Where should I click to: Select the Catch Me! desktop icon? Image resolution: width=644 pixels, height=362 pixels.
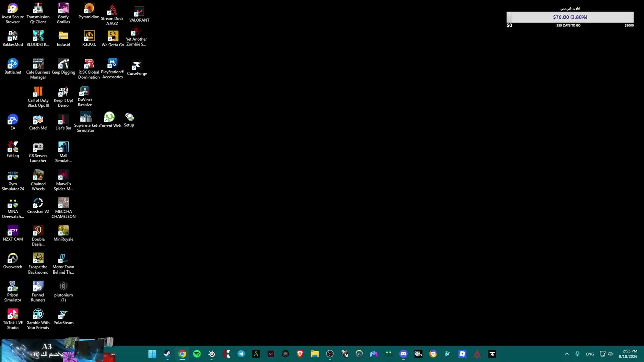(x=38, y=122)
